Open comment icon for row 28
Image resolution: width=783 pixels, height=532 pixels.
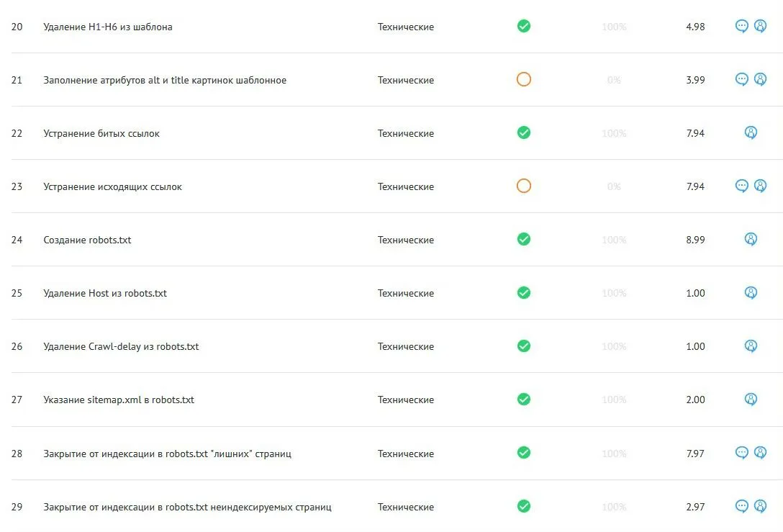[741, 453]
